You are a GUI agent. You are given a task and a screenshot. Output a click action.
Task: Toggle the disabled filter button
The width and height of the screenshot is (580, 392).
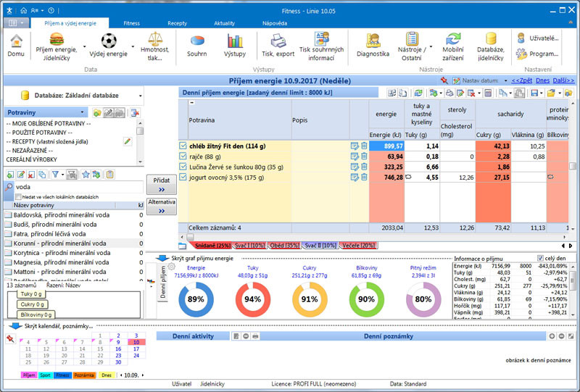pos(71,174)
